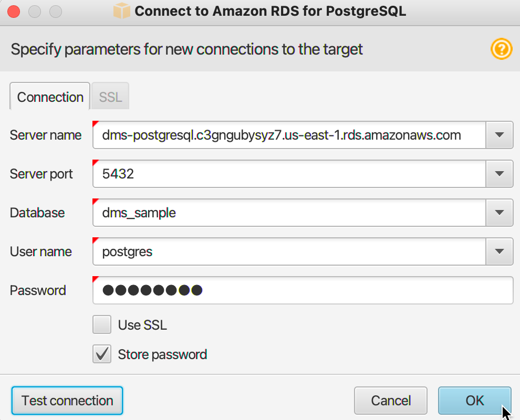Enable the Use SSL checkbox
Viewport: 520px width, 420px height.
pyautogui.click(x=102, y=324)
